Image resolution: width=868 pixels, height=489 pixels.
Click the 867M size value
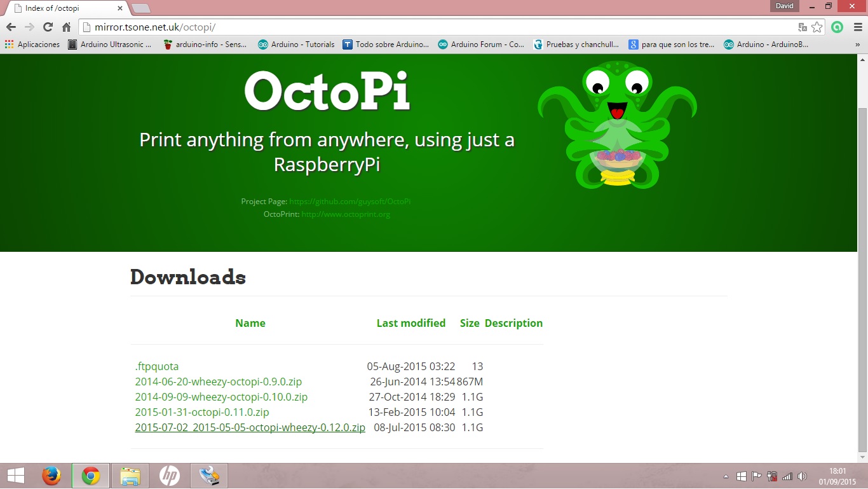click(x=470, y=382)
